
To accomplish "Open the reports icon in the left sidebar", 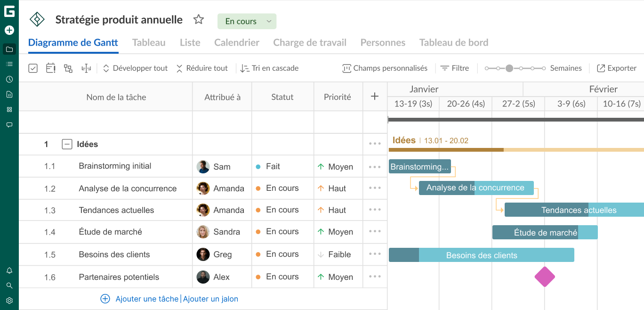I will click(9, 94).
